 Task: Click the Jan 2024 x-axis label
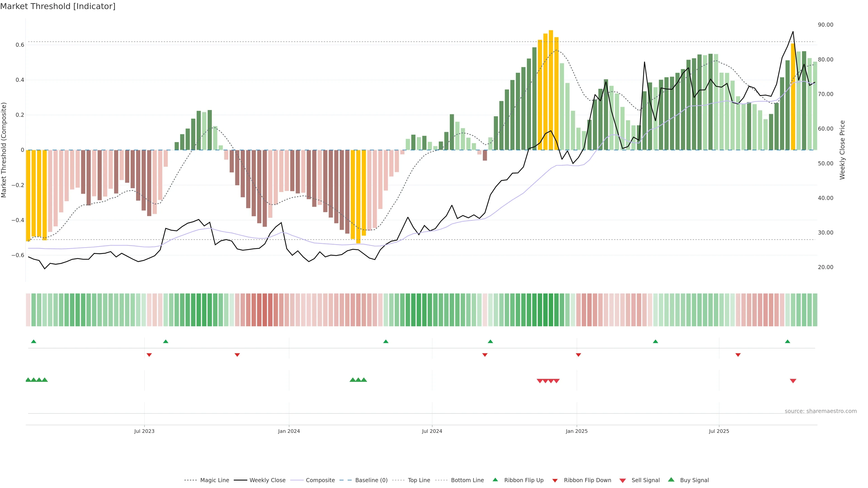[289, 431]
